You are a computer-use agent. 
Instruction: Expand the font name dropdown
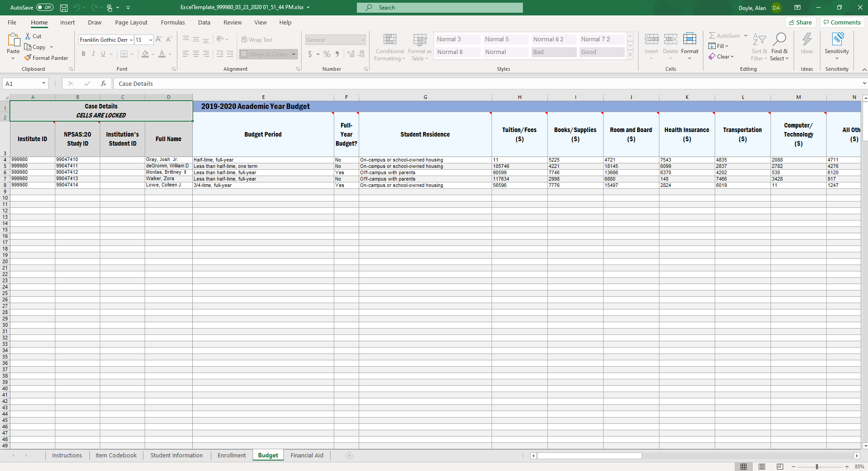(x=131, y=40)
